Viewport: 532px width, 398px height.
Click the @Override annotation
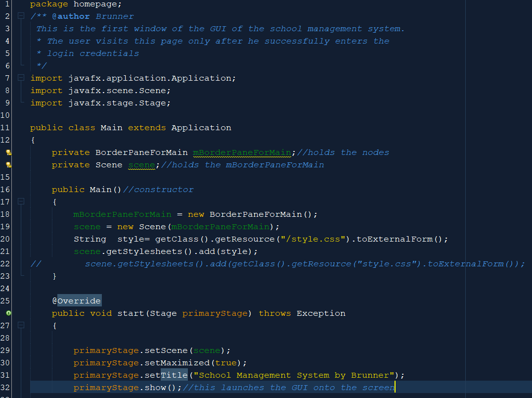pos(77,301)
